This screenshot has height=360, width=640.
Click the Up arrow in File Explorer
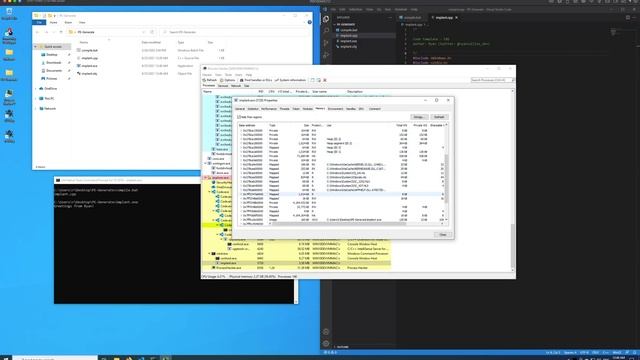pos(61,32)
